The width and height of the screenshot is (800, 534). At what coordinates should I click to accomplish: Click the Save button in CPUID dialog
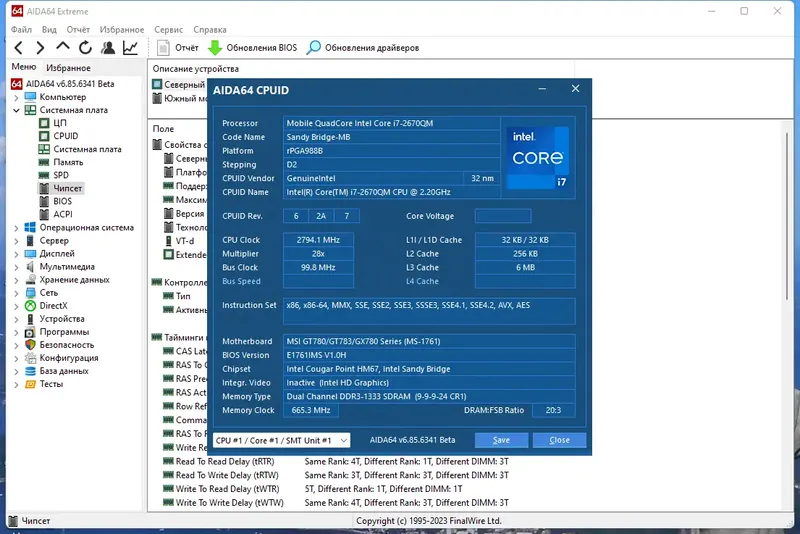click(x=501, y=440)
